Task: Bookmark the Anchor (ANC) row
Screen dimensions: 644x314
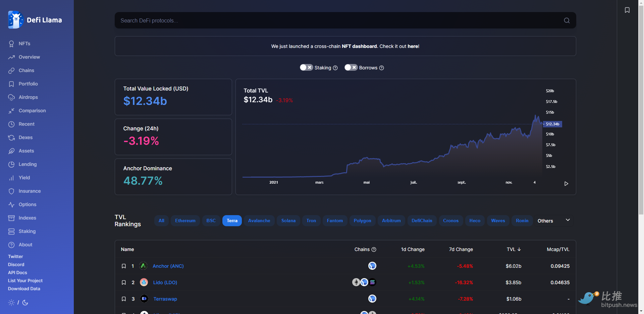Action: [x=124, y=266]
